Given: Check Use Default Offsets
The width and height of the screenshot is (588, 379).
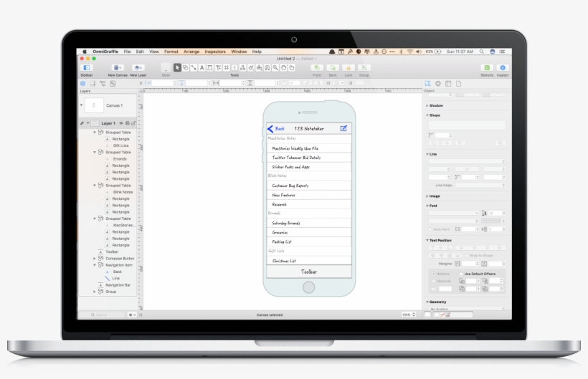Looking at the screenshot, I should click(461, 274).
